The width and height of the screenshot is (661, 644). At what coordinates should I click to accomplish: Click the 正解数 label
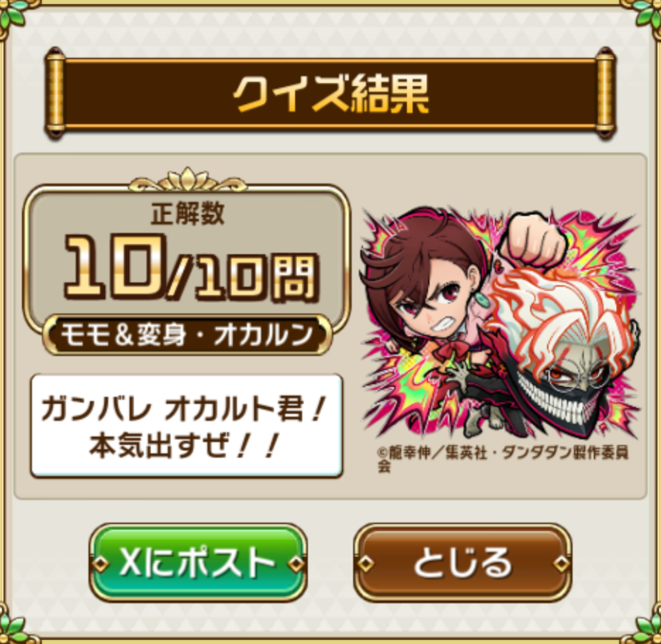188,213
